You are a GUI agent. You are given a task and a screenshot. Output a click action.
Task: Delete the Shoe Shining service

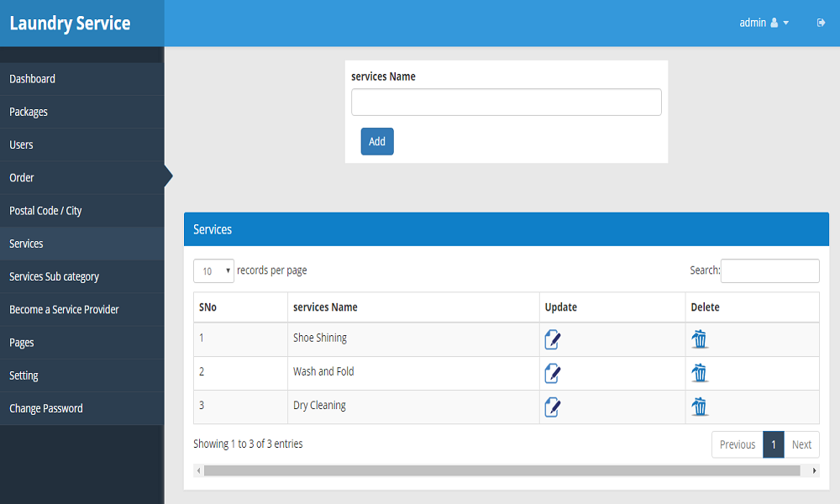[x=699, y=339]
